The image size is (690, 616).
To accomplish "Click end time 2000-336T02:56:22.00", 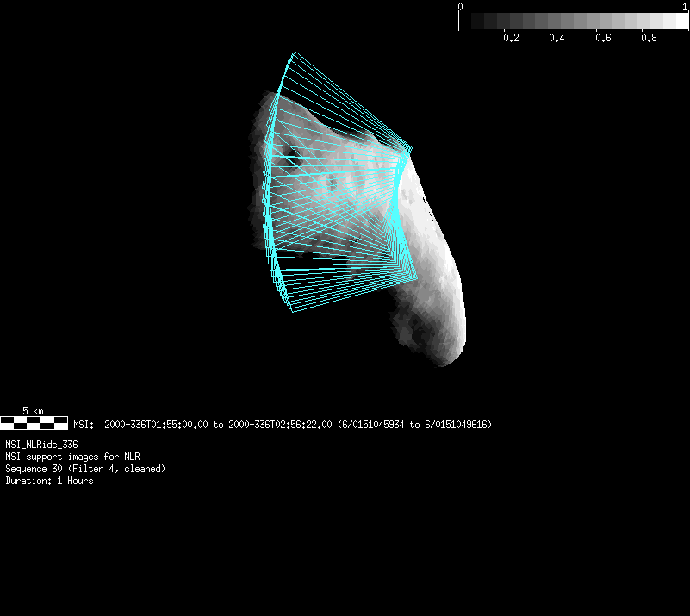I will (x=280, y=425).
